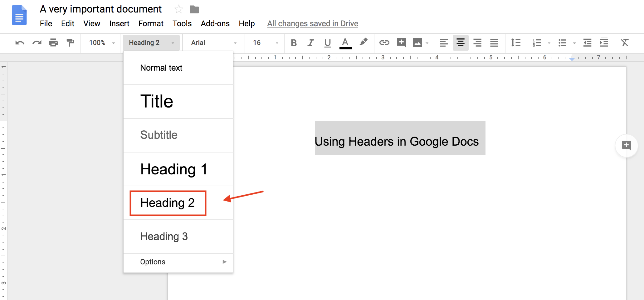The height and width of the screenshot is (300, 644).
Task: Toggle Italic formatting
Action: (x=310, y=42)
